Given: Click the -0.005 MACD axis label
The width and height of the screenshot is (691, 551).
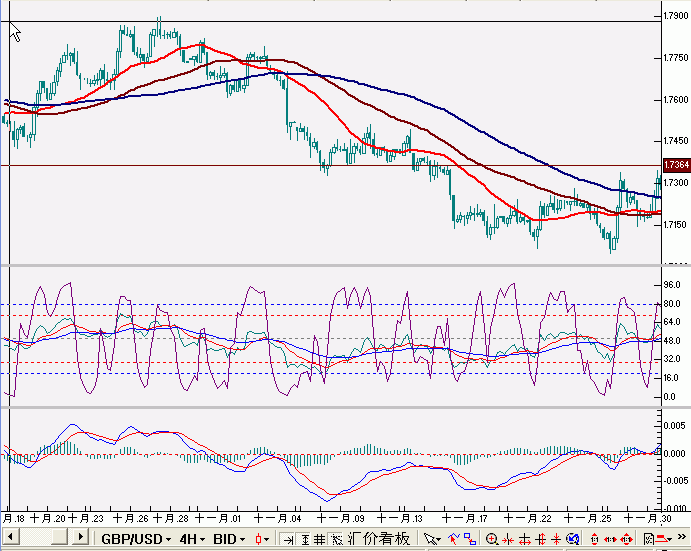Looking at the screenshot, I should click(674, 480).
